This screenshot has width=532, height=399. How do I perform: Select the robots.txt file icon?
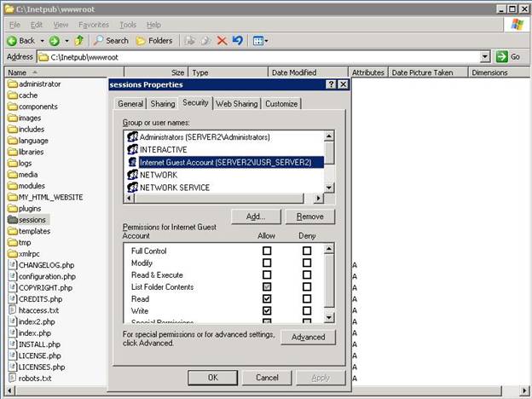coord(13,378)
